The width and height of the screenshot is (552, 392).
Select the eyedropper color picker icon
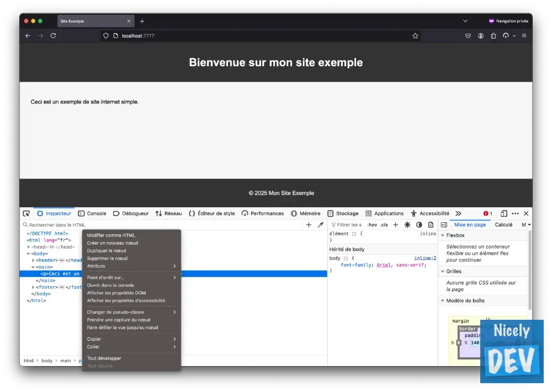tap(320, 224)
